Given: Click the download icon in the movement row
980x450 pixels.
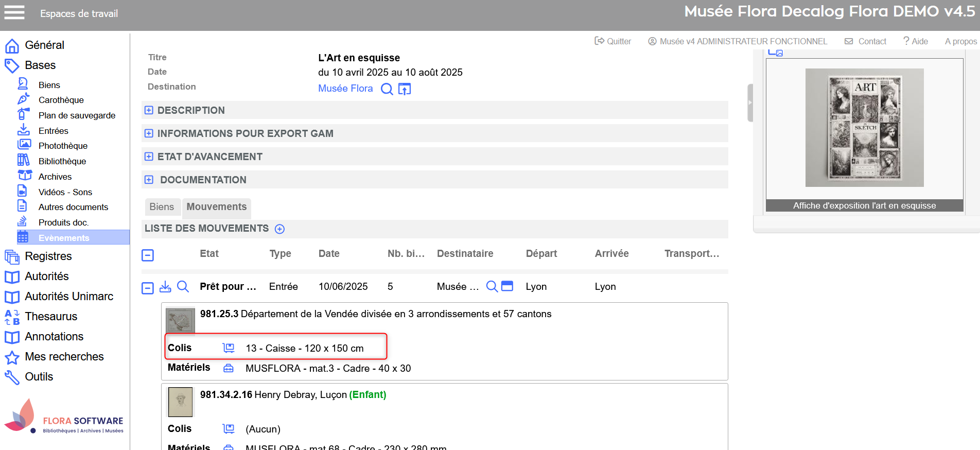Looking at the screenshot, I should pyautogui.click(x=165, y=287).
